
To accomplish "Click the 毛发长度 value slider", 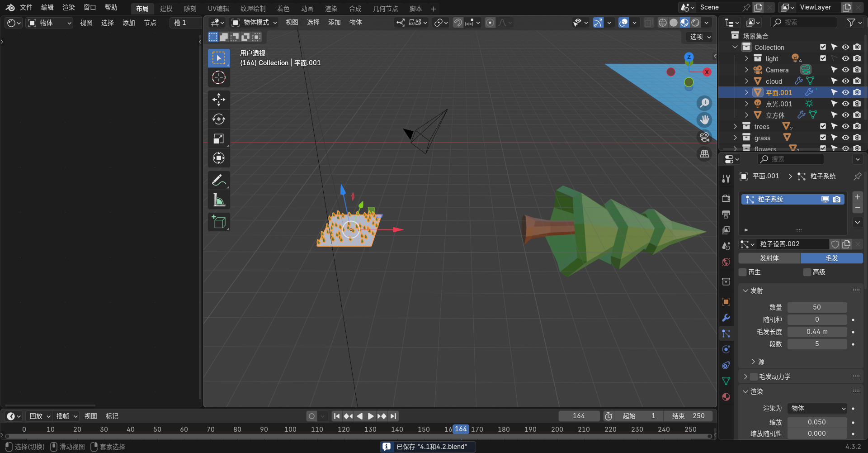I will tap(817, 332).
